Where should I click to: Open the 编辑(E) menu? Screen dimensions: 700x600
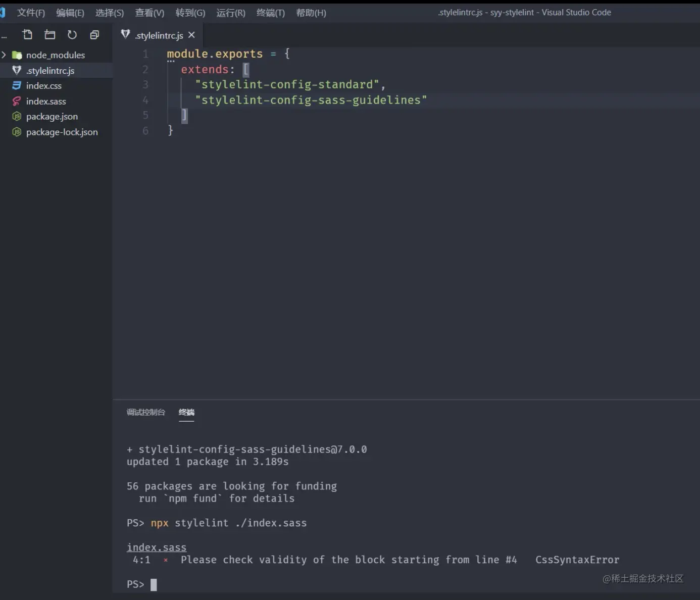coord(70,13)
